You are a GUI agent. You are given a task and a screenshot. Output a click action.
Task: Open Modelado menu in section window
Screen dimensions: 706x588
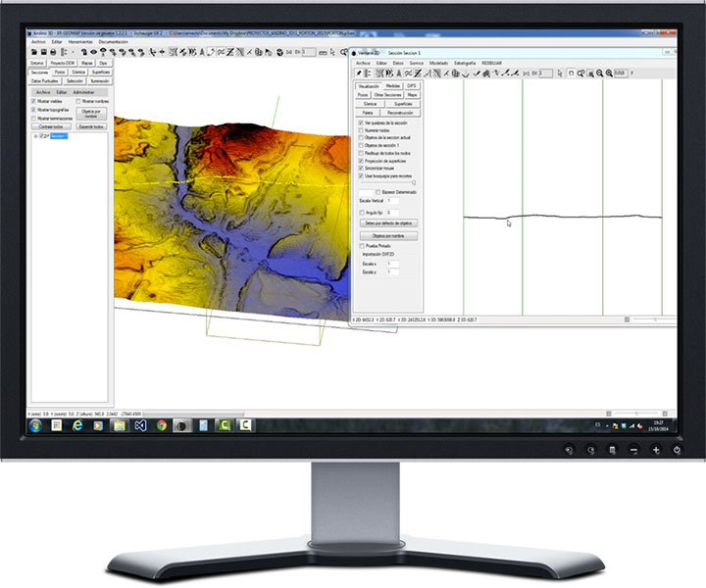click(438, 64)
